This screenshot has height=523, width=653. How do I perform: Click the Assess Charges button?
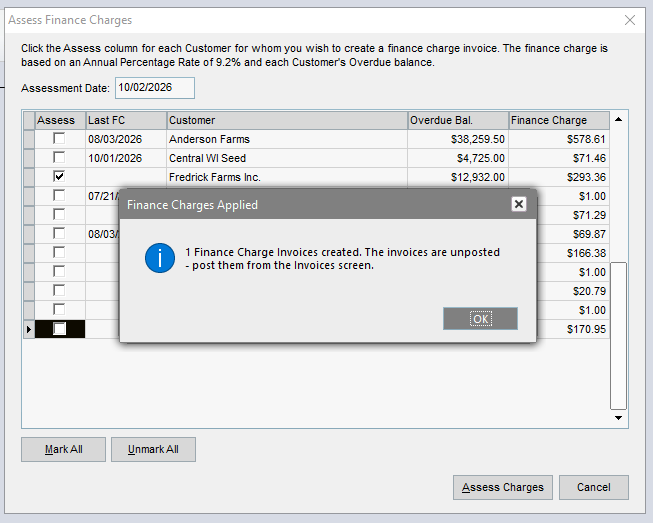[503, 487]
